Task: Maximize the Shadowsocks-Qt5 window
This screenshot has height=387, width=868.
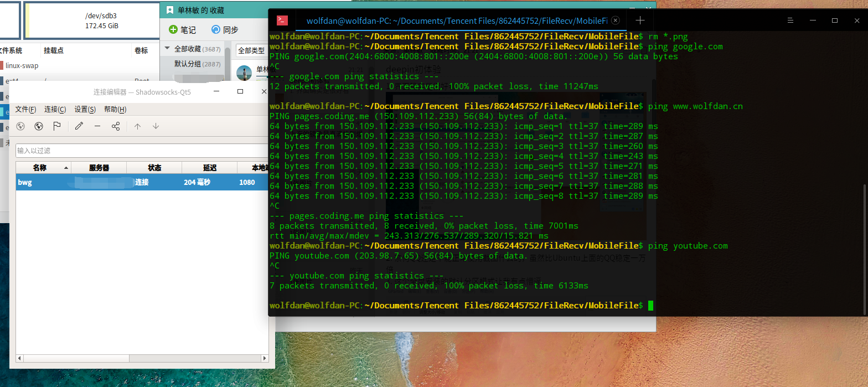Action: (x=240, y=91)
